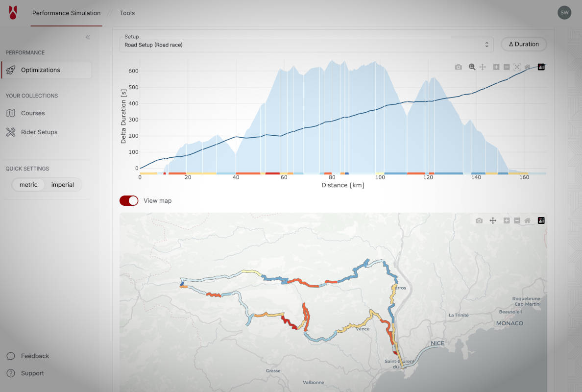Reset the map view with the home icon

click(528, 220)
